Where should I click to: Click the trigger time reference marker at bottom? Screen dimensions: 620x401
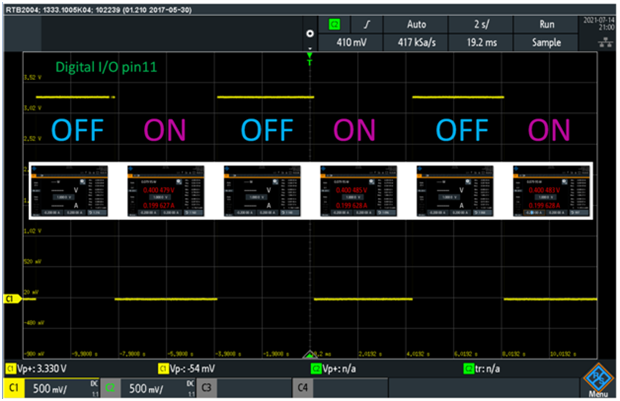pyautogui.click(x=310, y=354)
